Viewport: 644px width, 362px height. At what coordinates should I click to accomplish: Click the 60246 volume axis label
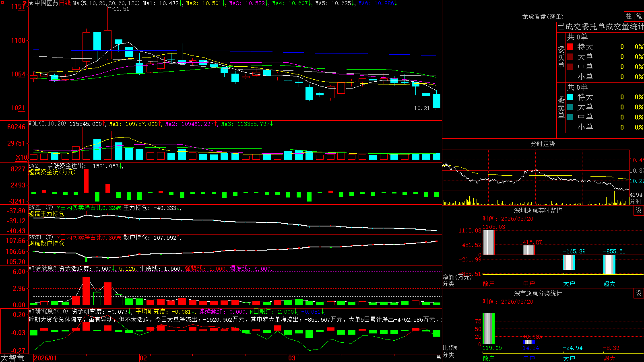17,127
